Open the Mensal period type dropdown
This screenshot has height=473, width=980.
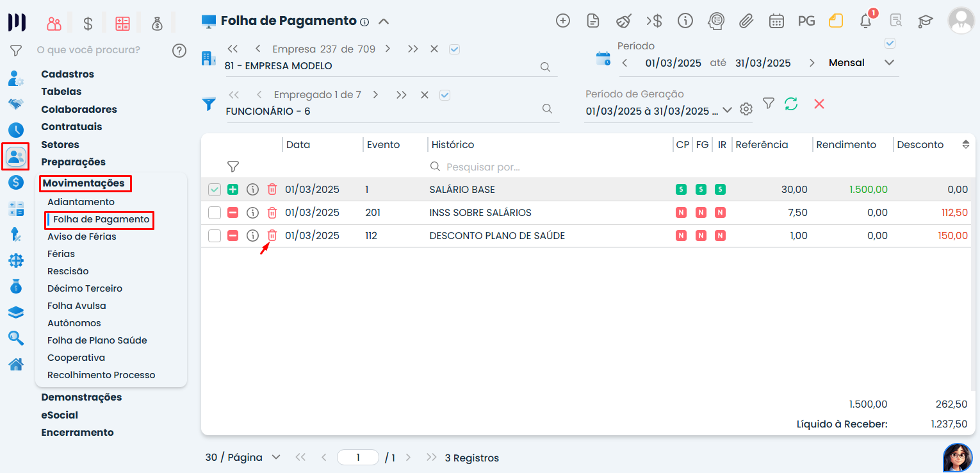[888, 63]
